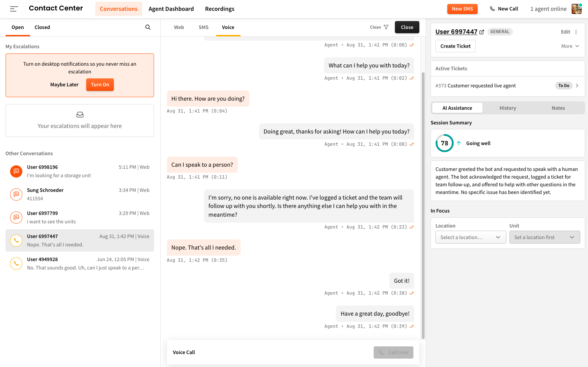588x367 pixels.
Task: Expand the More options chevron
Action: click(x=577, y=46)
